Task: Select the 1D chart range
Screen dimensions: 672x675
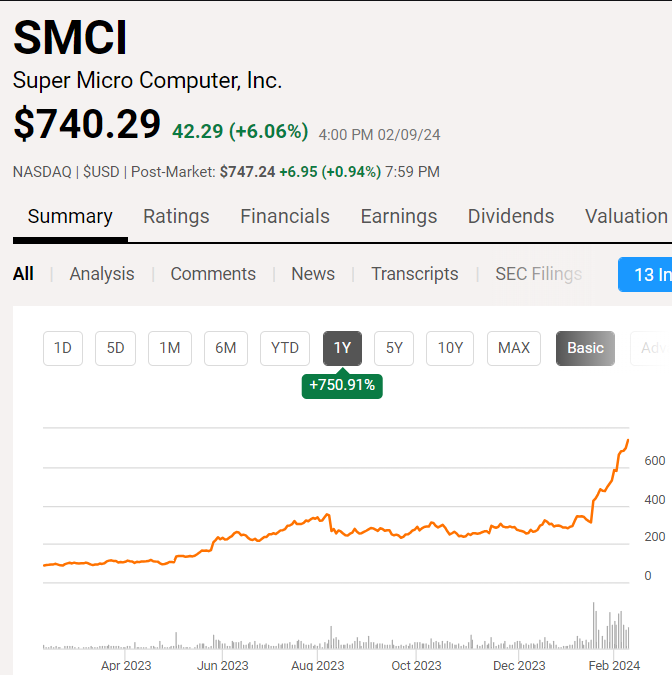Action: coord(63,348)
